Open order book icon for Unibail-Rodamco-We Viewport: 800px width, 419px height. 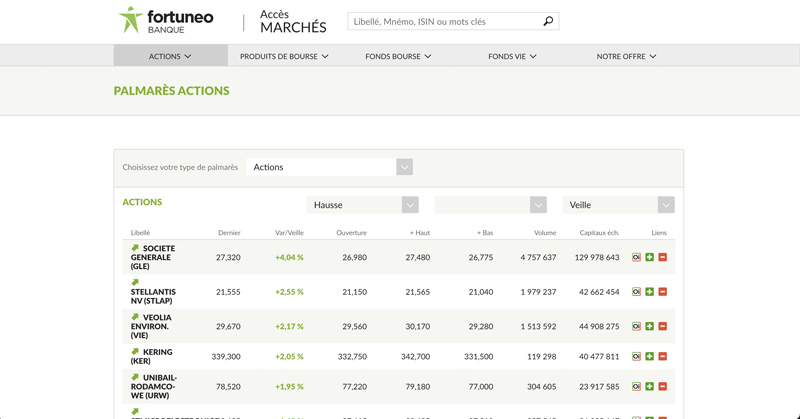pos(636,386)
